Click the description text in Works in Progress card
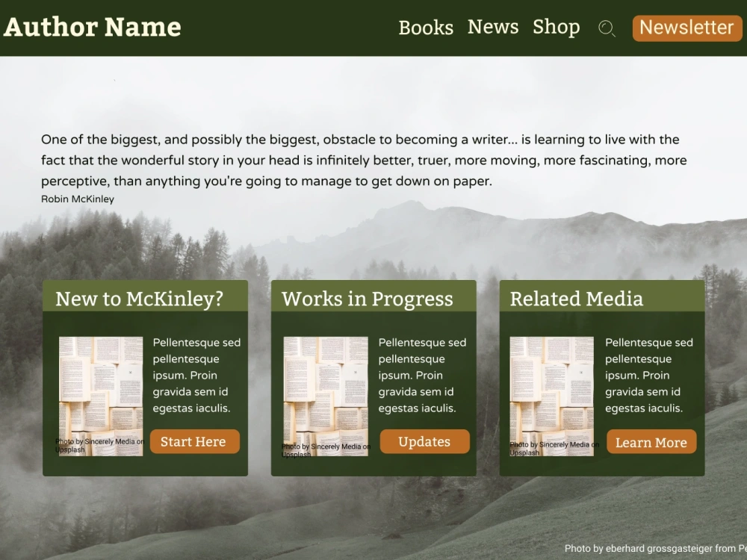 422,376
